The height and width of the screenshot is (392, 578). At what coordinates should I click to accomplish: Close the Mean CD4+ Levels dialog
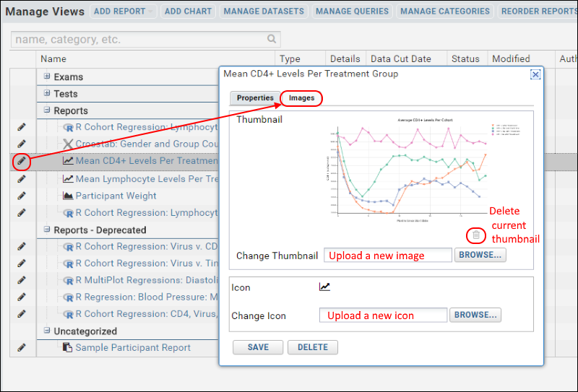tap(535, 74)
